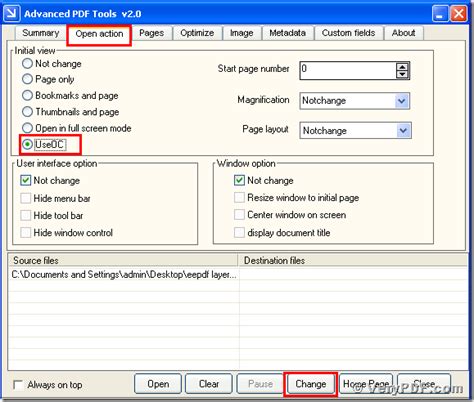This screenshot has width=474, height=402.
Task: Choose the Page only radio option
Action: coord(27,79)
